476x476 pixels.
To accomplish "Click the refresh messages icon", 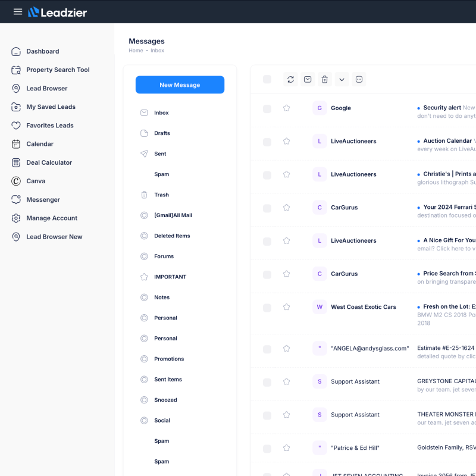I will click(x=290, y=79).
